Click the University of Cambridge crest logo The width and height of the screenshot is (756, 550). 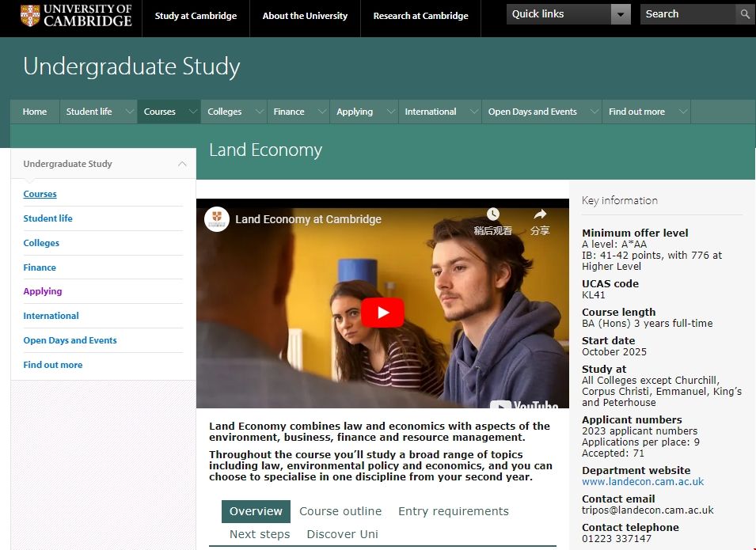[x=30, y=15]
